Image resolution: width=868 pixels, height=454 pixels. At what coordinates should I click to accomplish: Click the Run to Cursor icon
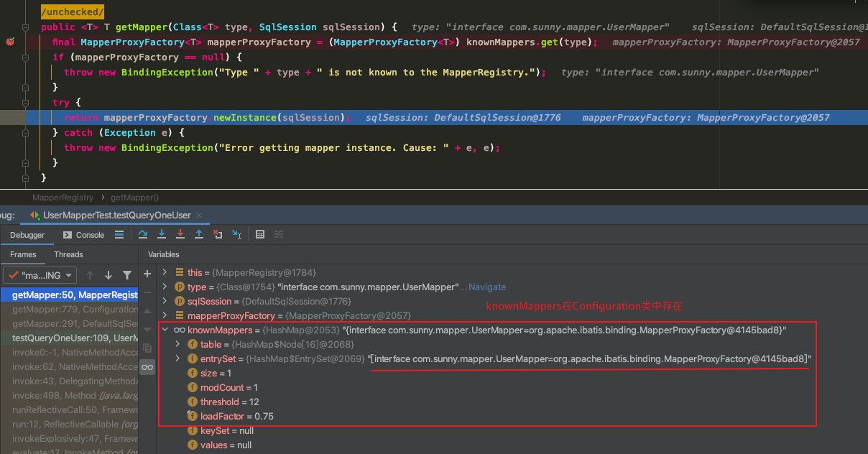click(x=236, y=234)
